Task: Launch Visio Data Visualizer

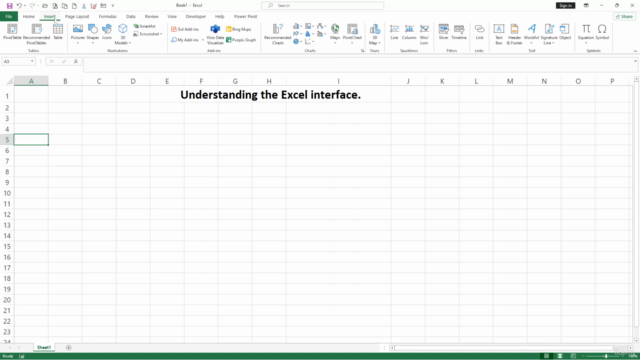Action: coord(215,34)
